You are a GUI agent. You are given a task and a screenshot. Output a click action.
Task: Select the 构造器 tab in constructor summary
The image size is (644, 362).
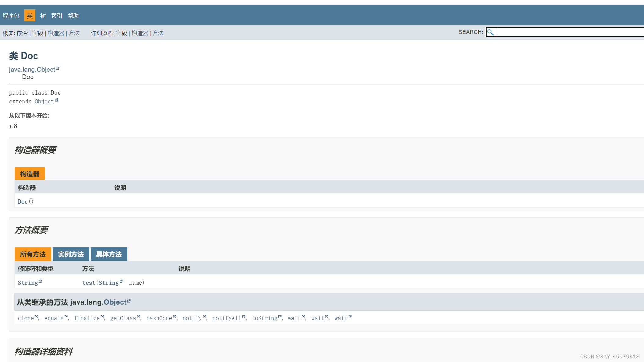(x=30, y=174)
